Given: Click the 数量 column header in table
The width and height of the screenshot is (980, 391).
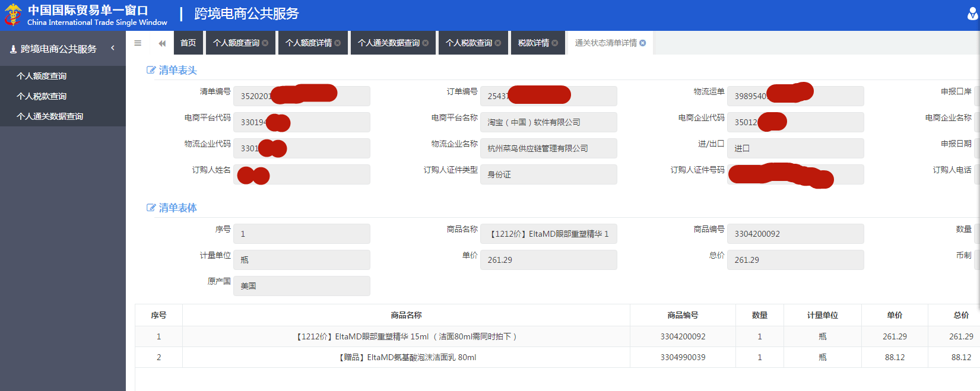Looking at the screenshot, I should point(760,315).
